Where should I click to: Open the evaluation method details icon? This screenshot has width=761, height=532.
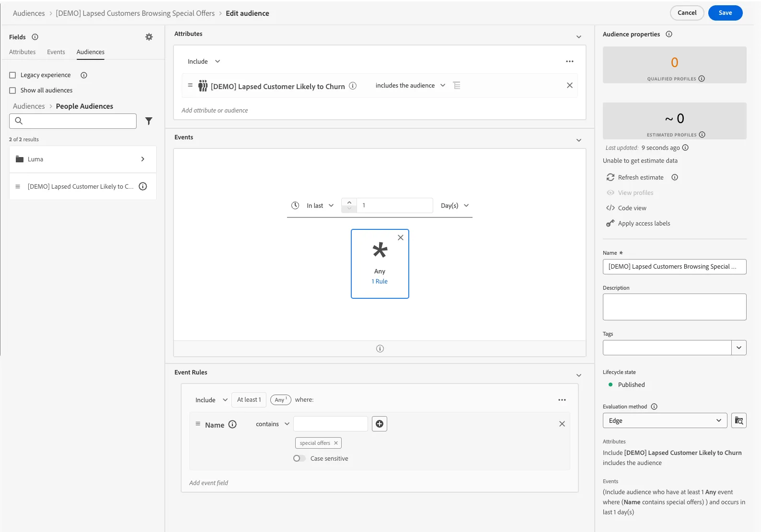tap(739, 420)
